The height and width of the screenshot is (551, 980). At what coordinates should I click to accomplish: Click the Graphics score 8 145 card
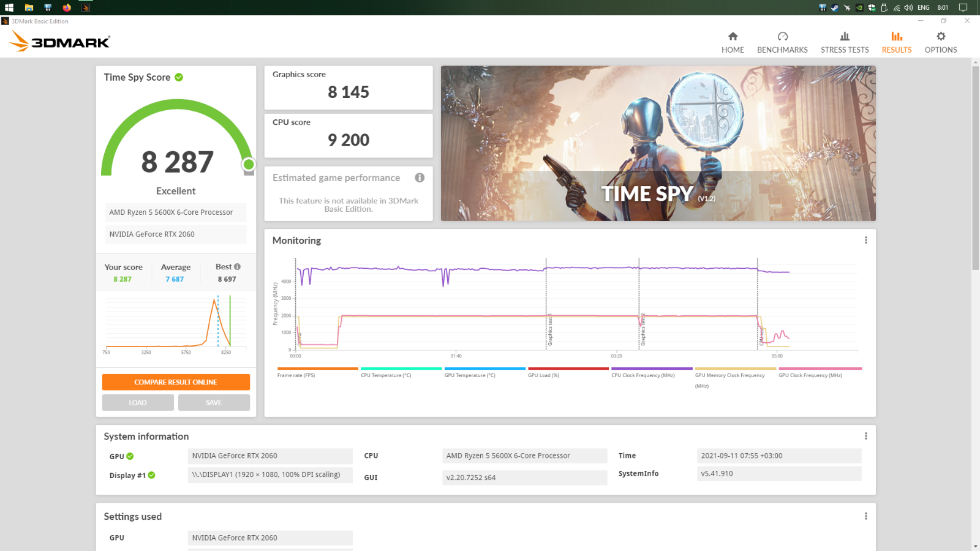(349, 88)
